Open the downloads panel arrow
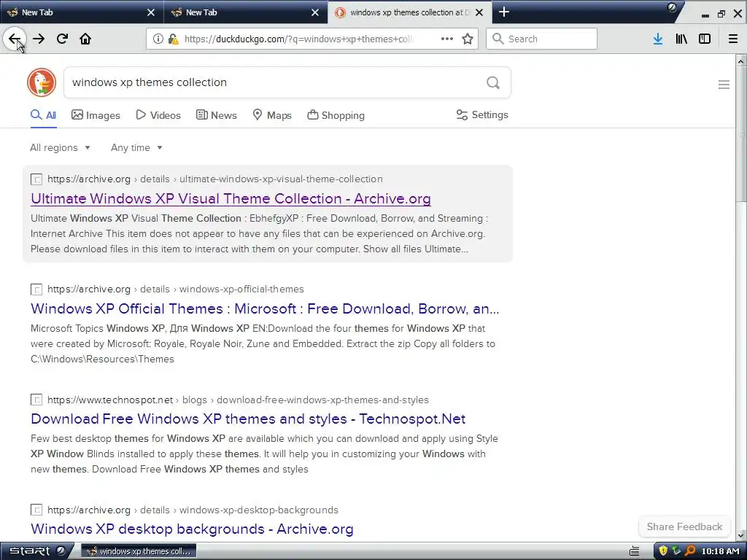Screen dimensions: 747x560 (x=658, y=39)
